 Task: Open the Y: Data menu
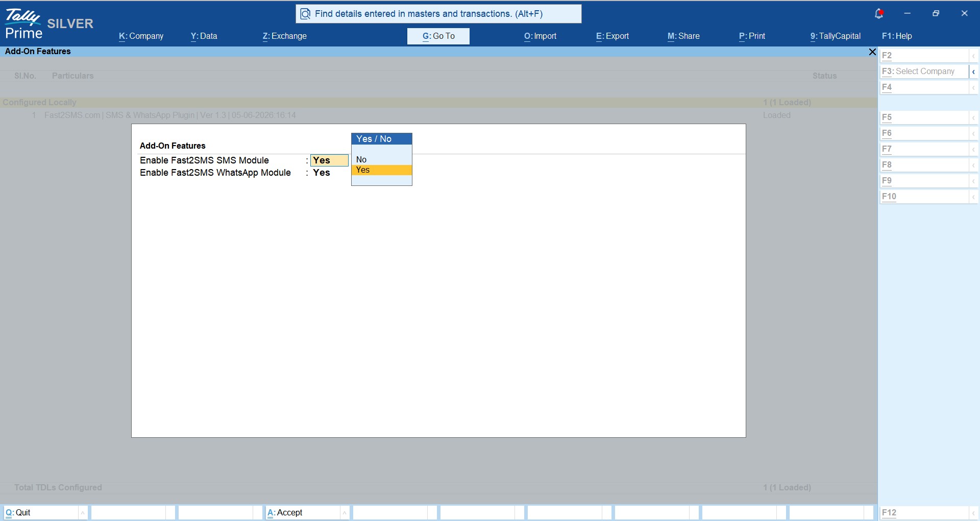point(204,36)
